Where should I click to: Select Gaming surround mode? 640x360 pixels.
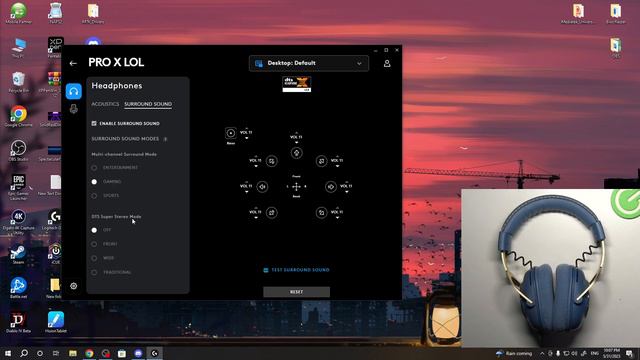pos(94,182)
